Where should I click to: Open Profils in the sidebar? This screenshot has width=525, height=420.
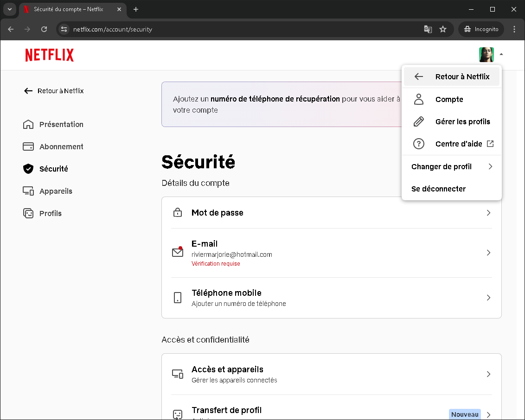[42, 213]
